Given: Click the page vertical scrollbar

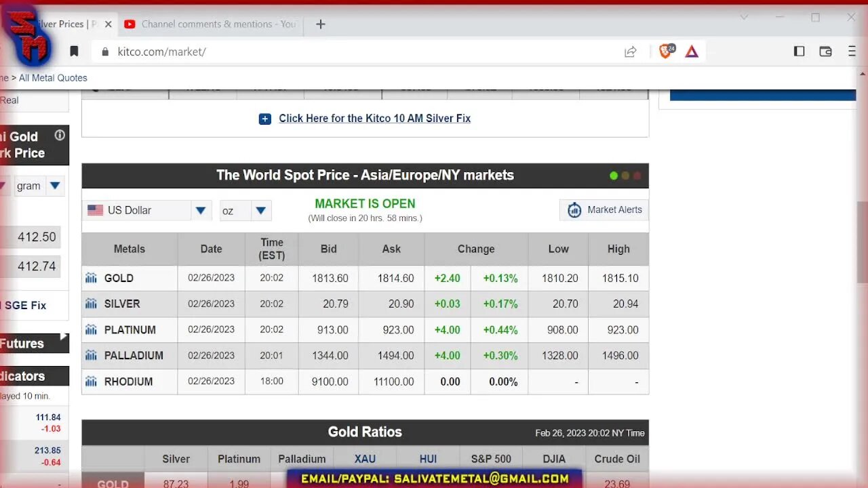Looking at the screenshot, I should 862,243.
